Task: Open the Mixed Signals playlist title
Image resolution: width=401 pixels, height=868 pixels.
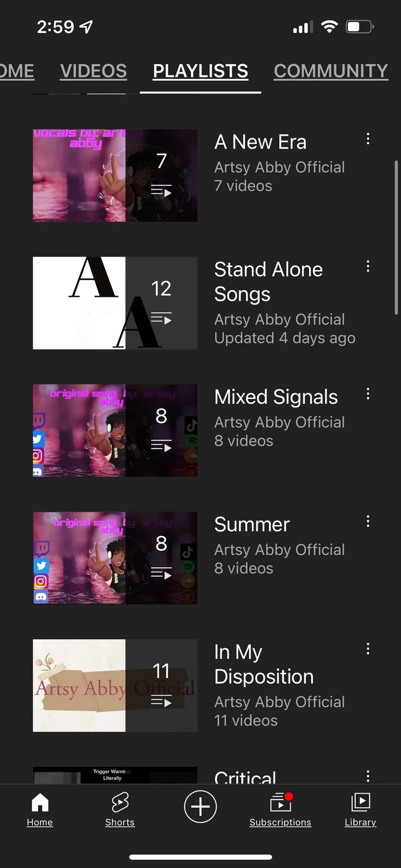Action: [x=276, y=397]
